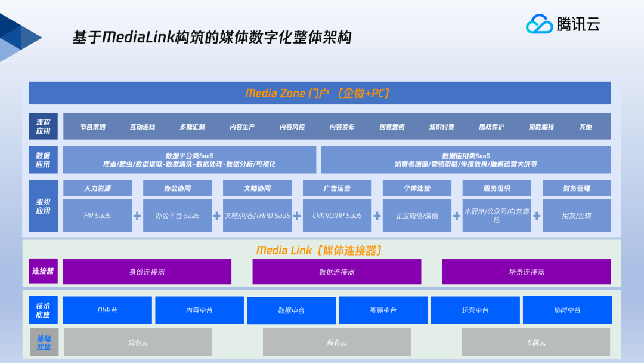This screenshot has width=644, height=363.
Task: Select the 私有云 gray box
Action: click(x=337, y=342)
